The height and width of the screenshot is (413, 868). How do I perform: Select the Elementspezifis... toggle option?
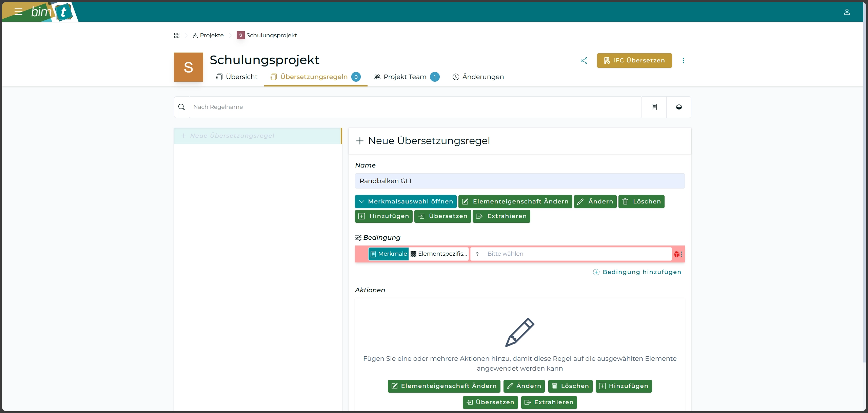pyautogui.click(x=439, y=254)
